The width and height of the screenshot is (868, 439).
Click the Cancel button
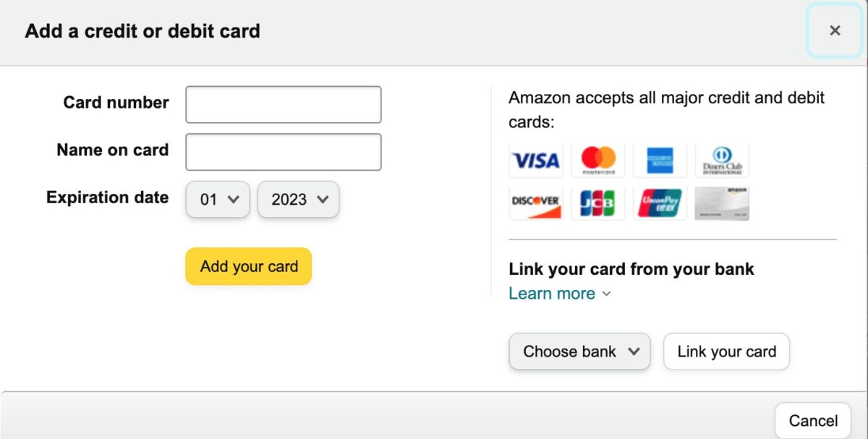pyautogui.click(x=813, y=420)
